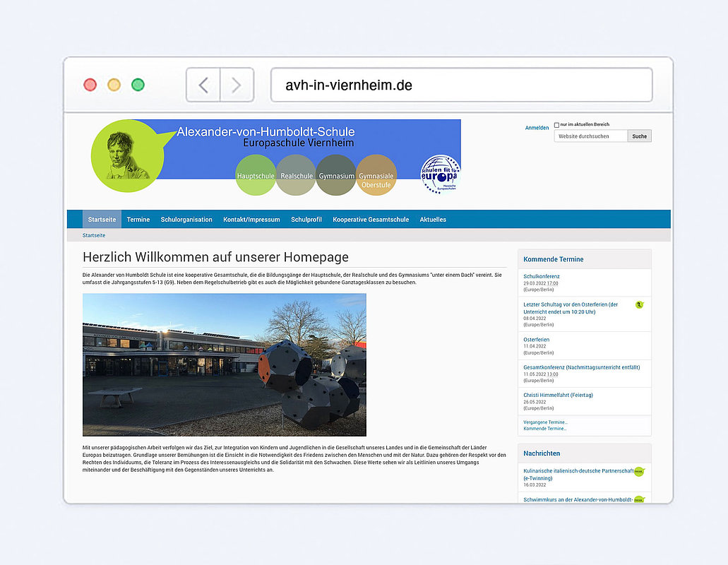Click the 'Website durchsuchen' search field
728x565 pixels.
590,136
